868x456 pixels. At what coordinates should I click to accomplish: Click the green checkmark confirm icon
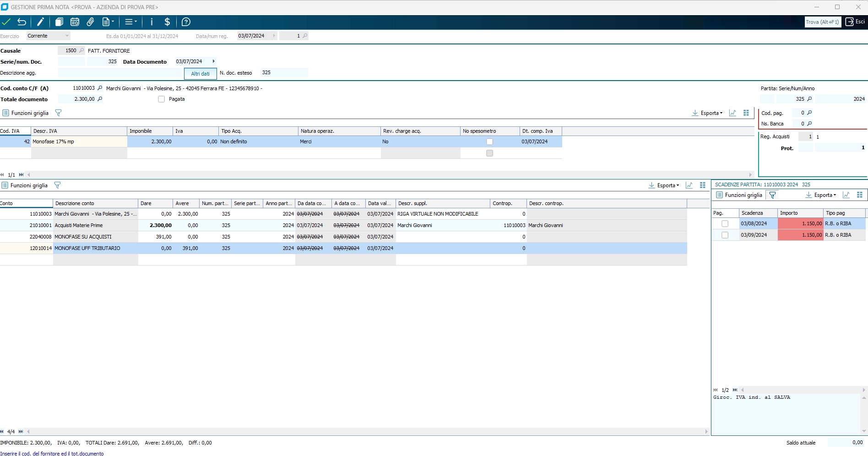6,22
